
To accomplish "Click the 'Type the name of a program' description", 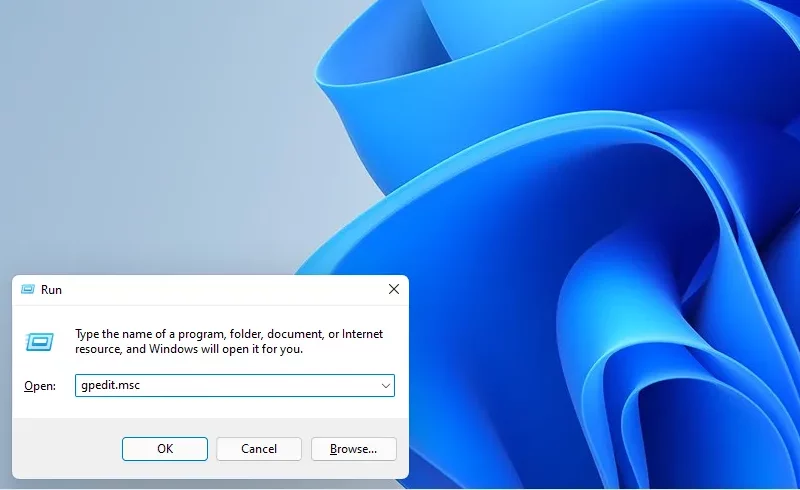I will (x=229, y=341).
